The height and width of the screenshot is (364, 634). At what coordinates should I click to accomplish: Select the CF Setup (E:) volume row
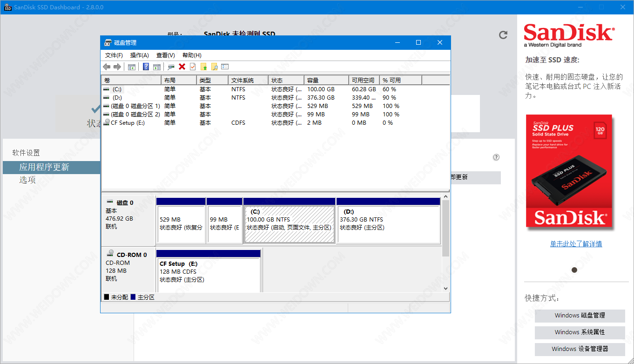coord(276,122)
